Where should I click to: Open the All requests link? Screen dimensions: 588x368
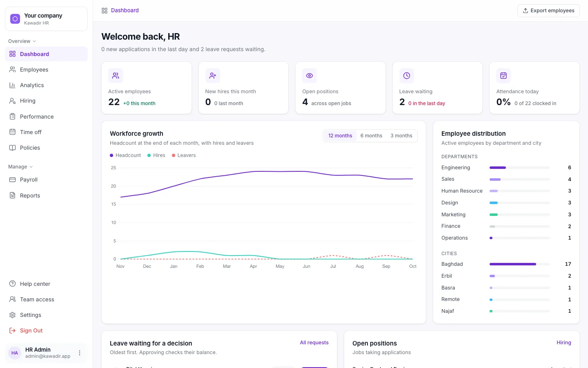coord(314,343)
